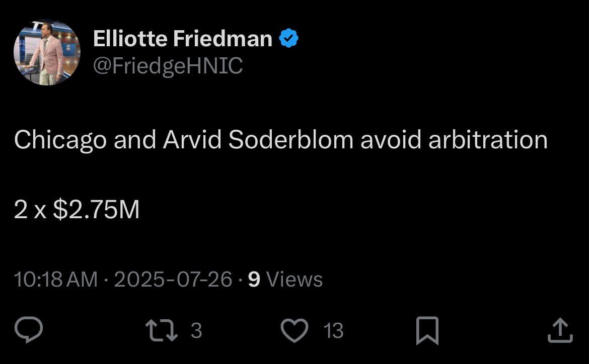
Task: Open Elliotte Friedman's profile picture
Action: [x=46, y=52]
